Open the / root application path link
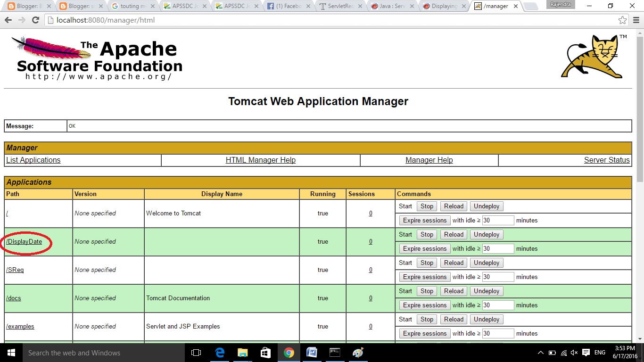Viewport: 644px width, 362px height. [7, 214]
